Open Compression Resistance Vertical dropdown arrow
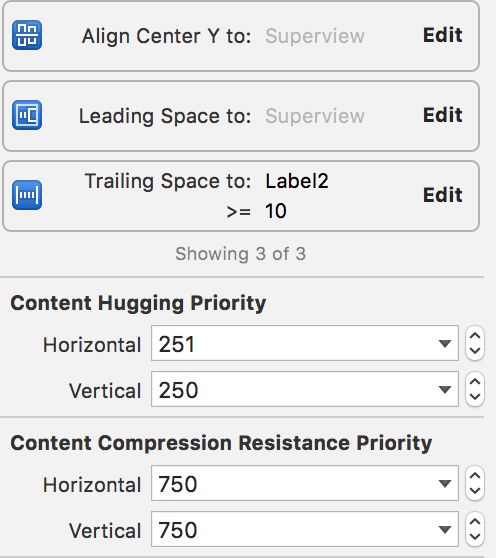The width and height of the screenshot is (496, 558). [445, 530]
